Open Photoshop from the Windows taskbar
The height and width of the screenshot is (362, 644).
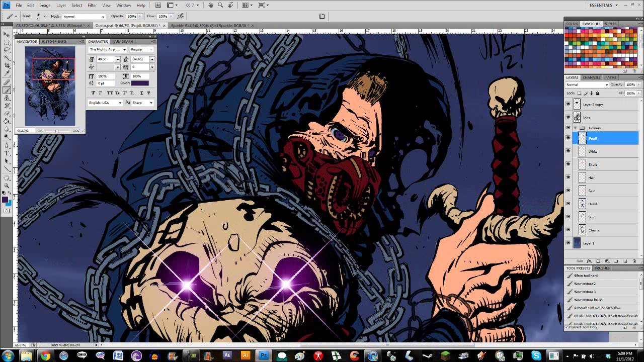(263, 355)
